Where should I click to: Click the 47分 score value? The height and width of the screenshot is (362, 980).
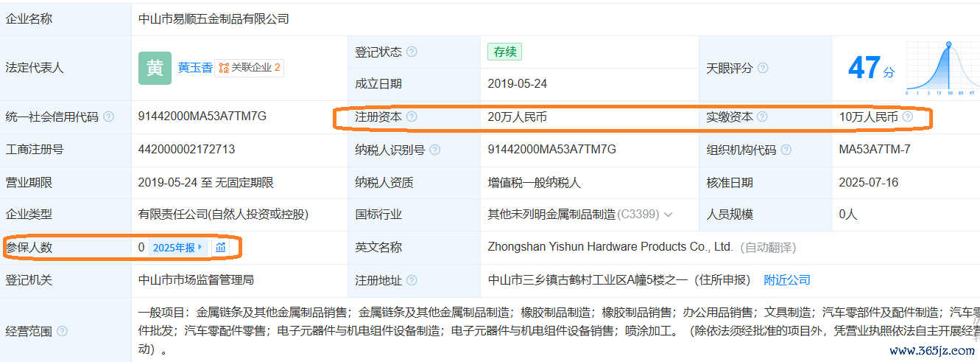[871, 69]
